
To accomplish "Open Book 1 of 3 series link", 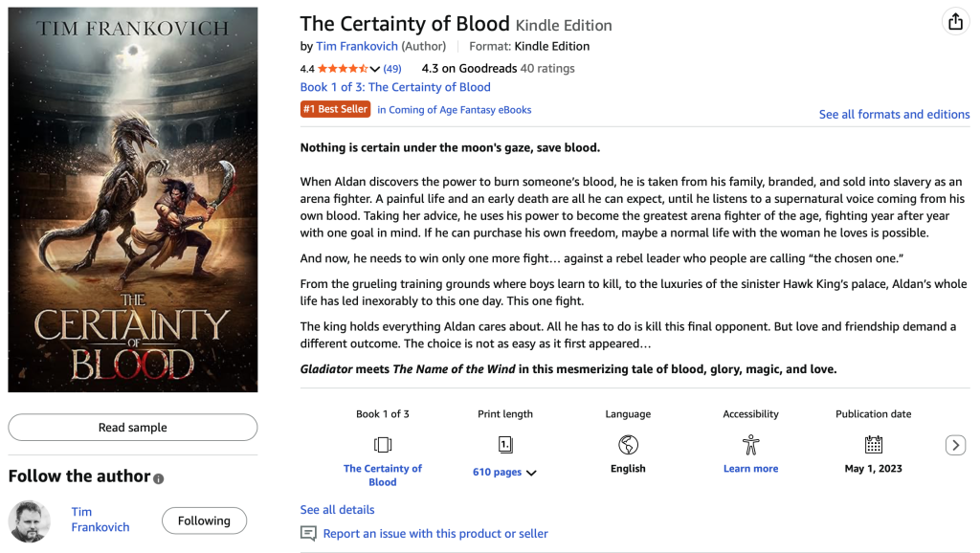I will click(395, 87).
